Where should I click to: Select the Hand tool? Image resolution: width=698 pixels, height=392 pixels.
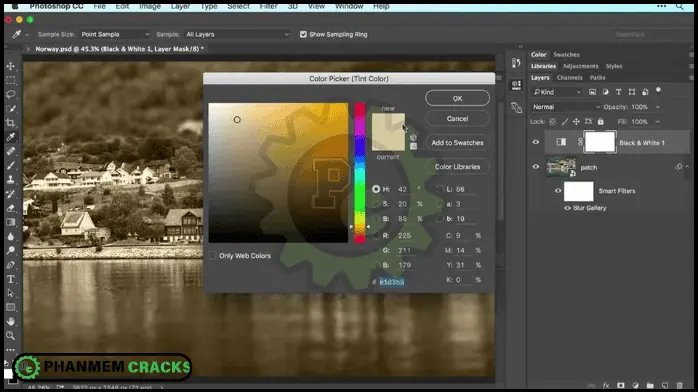(11, 321)
